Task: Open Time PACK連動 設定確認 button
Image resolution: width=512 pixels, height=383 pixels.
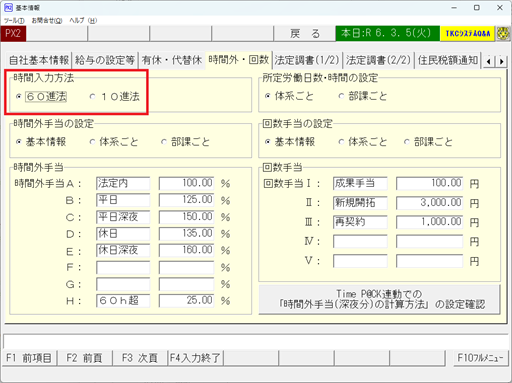Action: (379, 299)
